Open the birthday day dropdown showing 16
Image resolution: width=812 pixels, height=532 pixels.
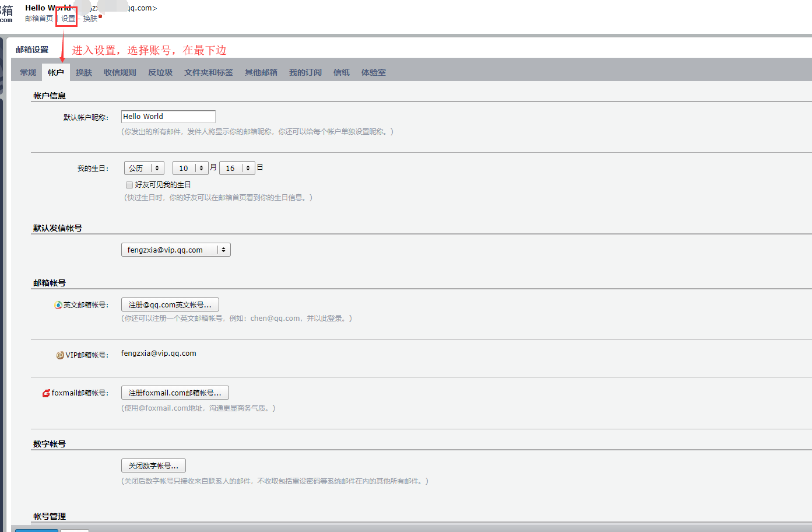237,168
